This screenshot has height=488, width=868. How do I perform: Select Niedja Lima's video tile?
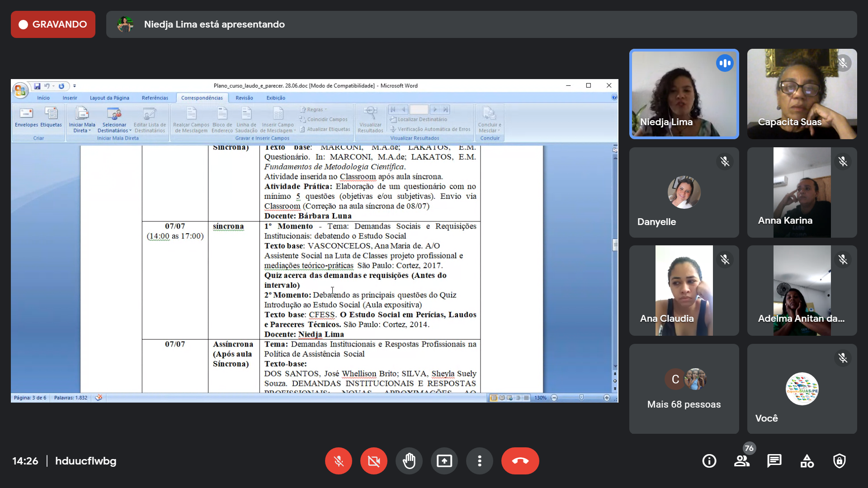(684, 94)
